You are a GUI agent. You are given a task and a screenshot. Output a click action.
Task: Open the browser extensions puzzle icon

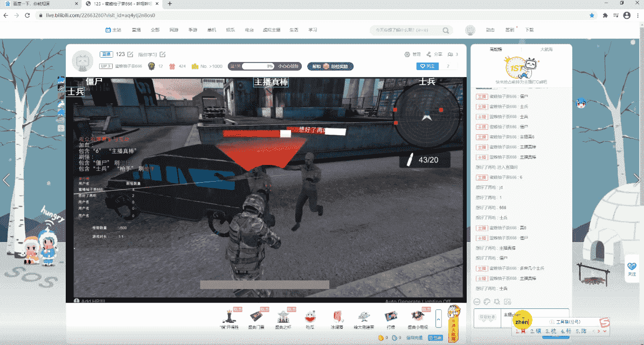[x=605, y=15]
